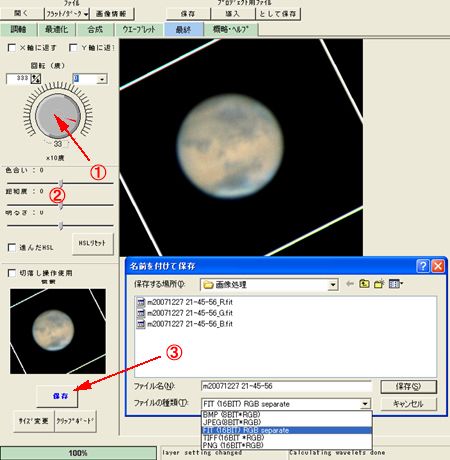Click クリップボード button

[75, 421]
